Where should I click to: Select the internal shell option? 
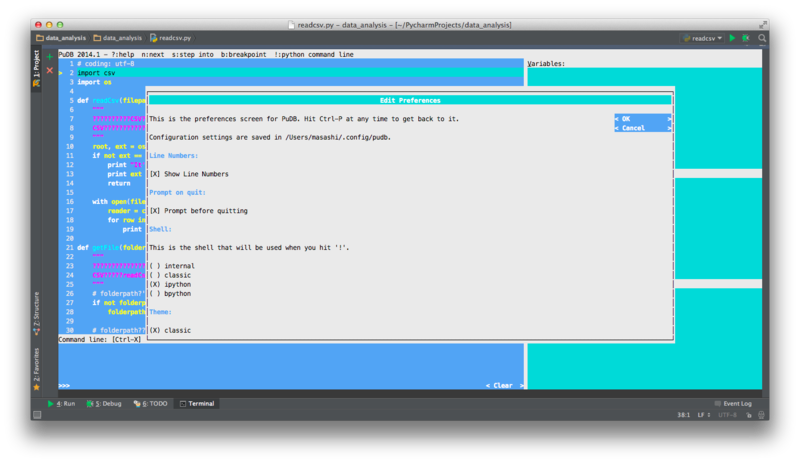pos(172,266)
